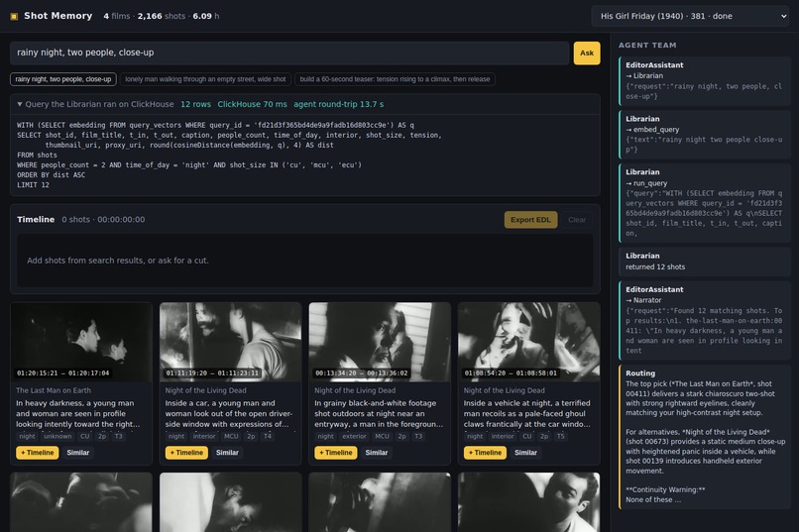
Task: Click the Clear timeline button
Action: click(x=577, y=220)
